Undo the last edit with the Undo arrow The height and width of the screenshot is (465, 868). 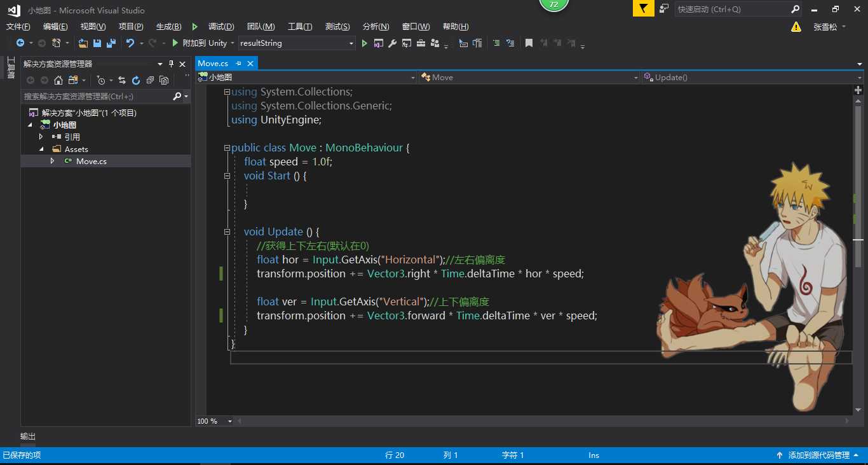tap(130, 43)
